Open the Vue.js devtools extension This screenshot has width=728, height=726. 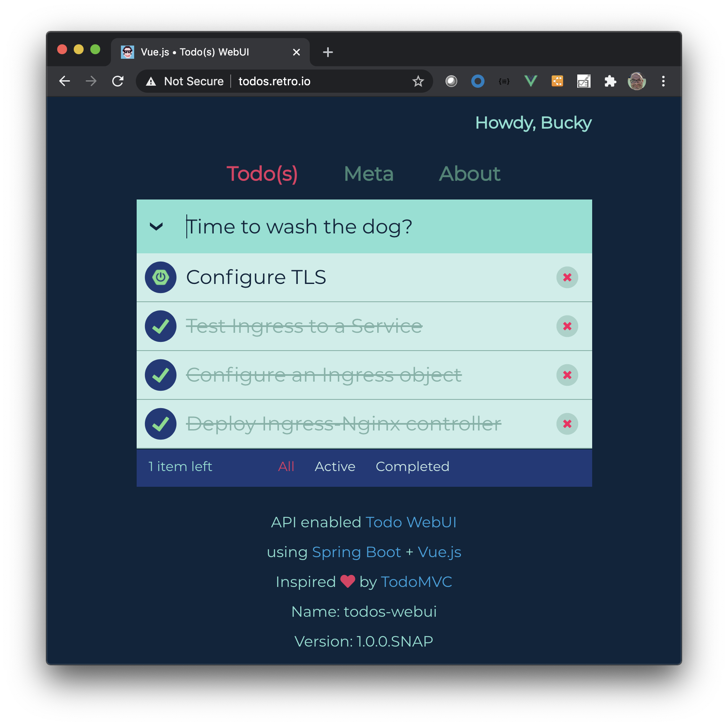click(530, 81)
